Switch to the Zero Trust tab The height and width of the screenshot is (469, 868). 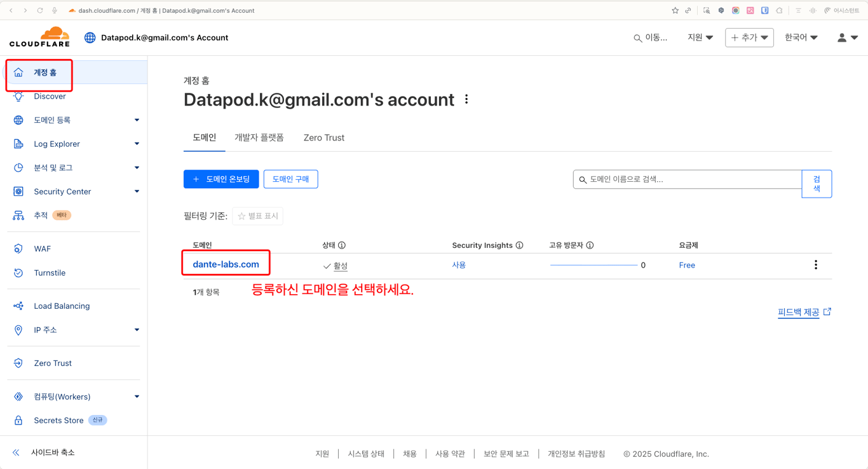tap(324, 138)
